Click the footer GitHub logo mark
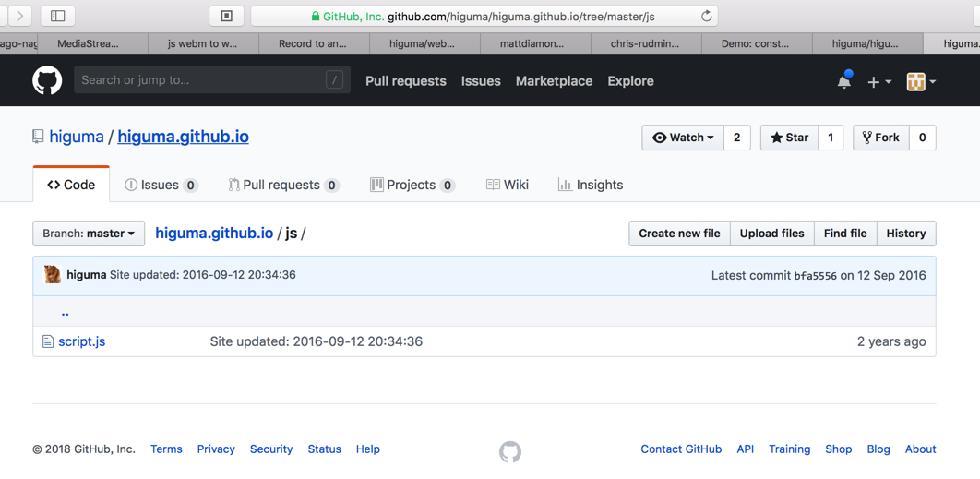Screen dimensions: 980x479 point(510,451)
